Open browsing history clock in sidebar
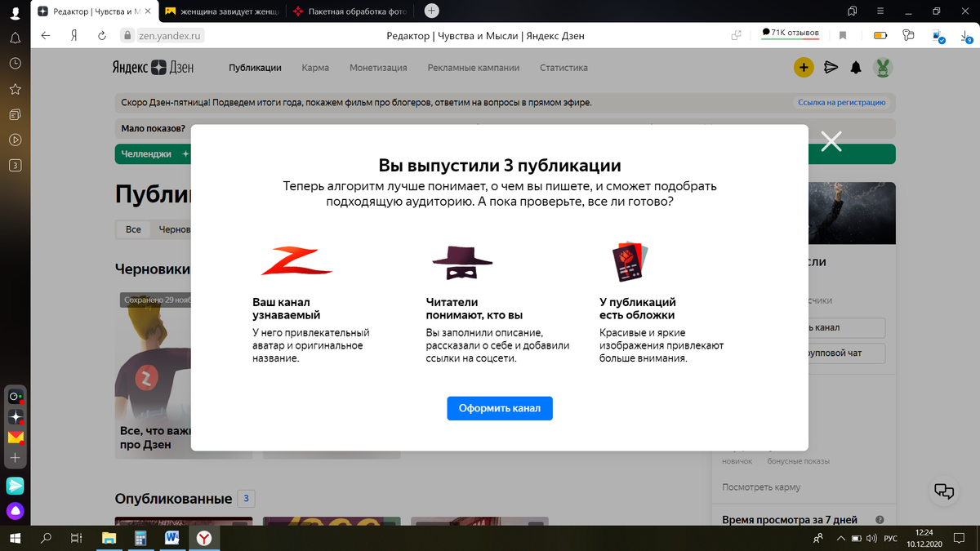The image size is (980, 551). click(x=15, y=63)
